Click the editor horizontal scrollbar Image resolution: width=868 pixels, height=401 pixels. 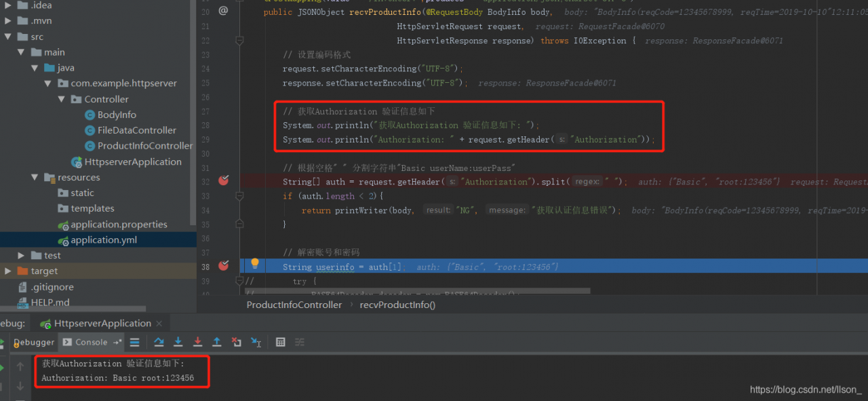[x=417, y=292]
